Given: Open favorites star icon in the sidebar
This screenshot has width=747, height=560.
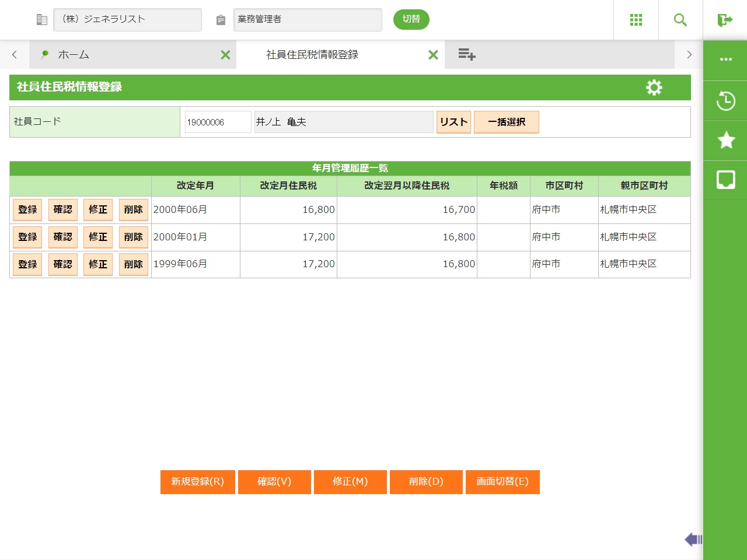Looking at the screenshot, I should click(725, 140).
